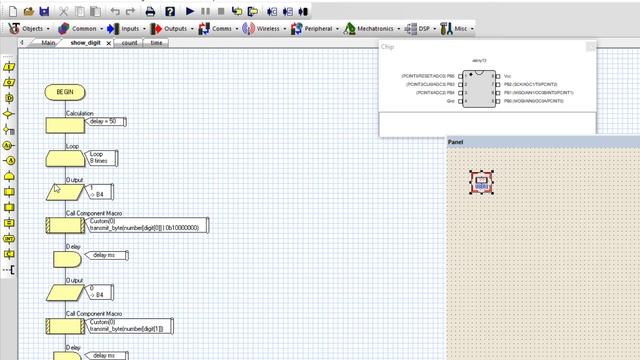Viewport: 640px width, 360px height.
Task: Open the Mechatronics components dropdown
Action: click(372, 29)
